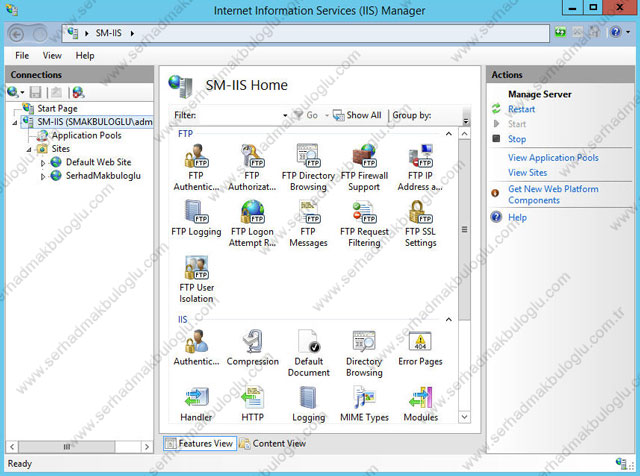640x476 pixels.
Task: Open Modules feature
Action: (420, 404)
